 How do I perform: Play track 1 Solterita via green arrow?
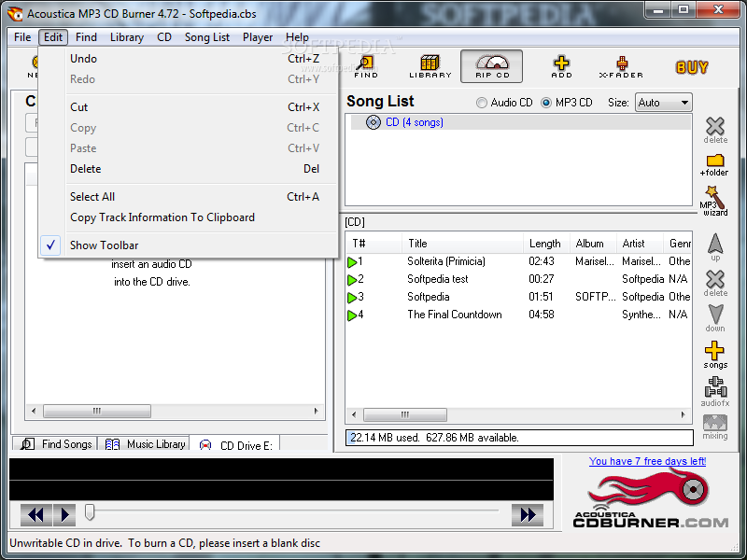tap(352, 262)
